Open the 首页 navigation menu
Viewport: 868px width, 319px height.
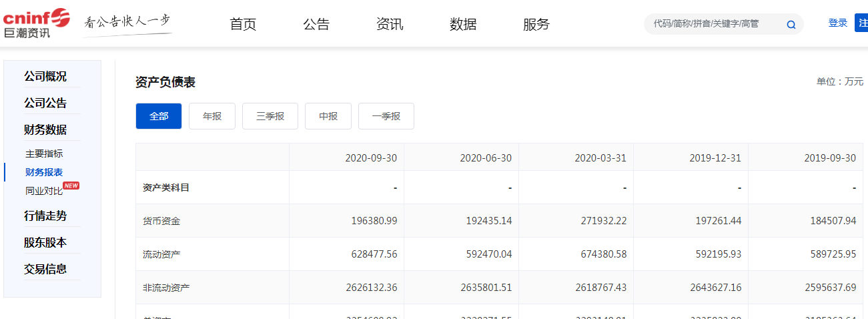243,25
